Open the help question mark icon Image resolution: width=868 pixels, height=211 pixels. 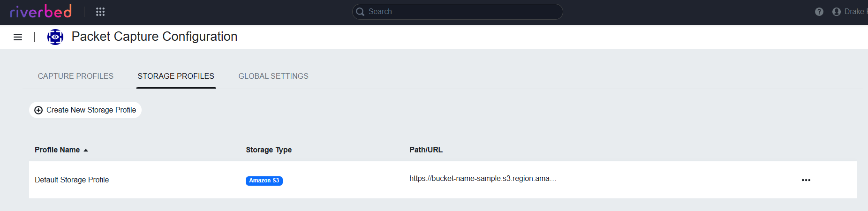click(819, 12)
